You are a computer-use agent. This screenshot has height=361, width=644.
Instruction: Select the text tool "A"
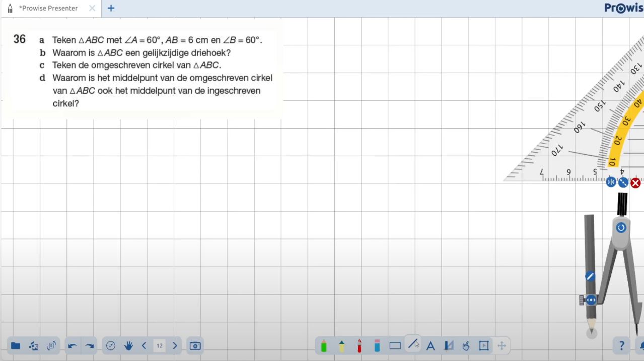[431, 346]
